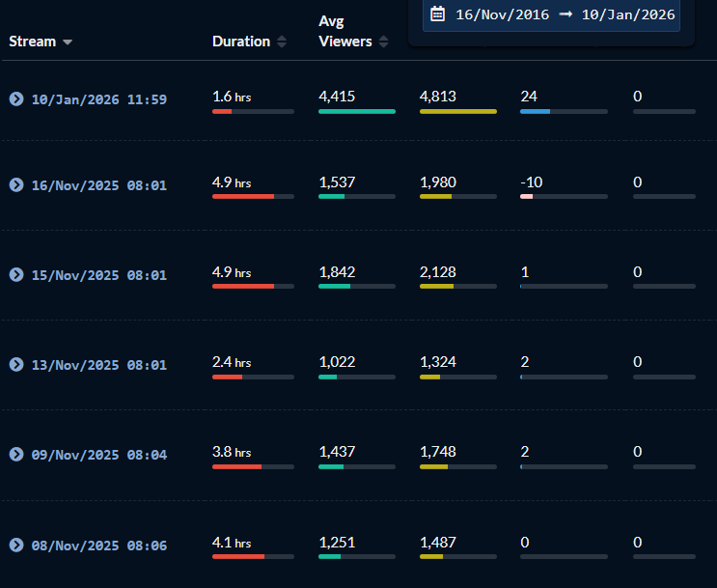Open the 16/Nov/2025 08:01 stream link

click(x=99, y=185)
